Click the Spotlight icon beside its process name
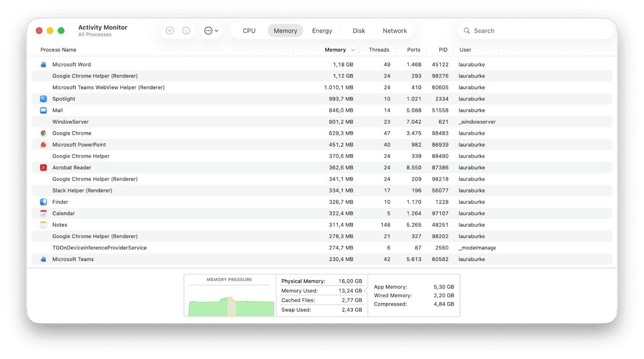Image resolution: width=644 pixels, height=359 pixels. (x=42, y=99)
